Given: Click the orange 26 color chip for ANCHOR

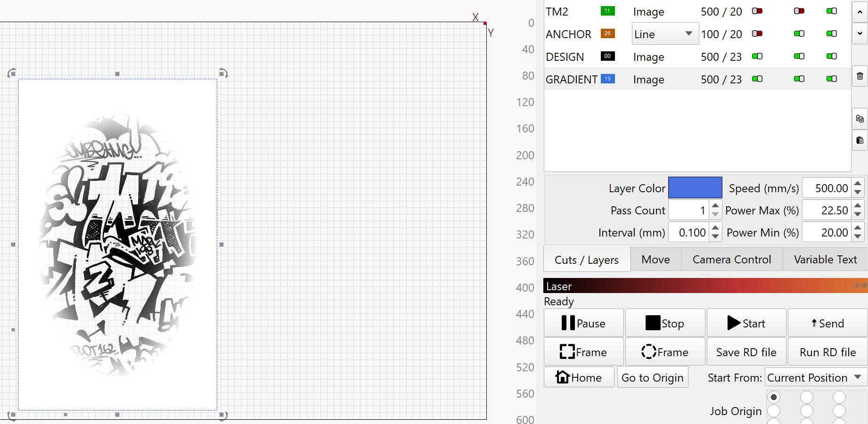Looking at the screenshot, I should (607, 33).
